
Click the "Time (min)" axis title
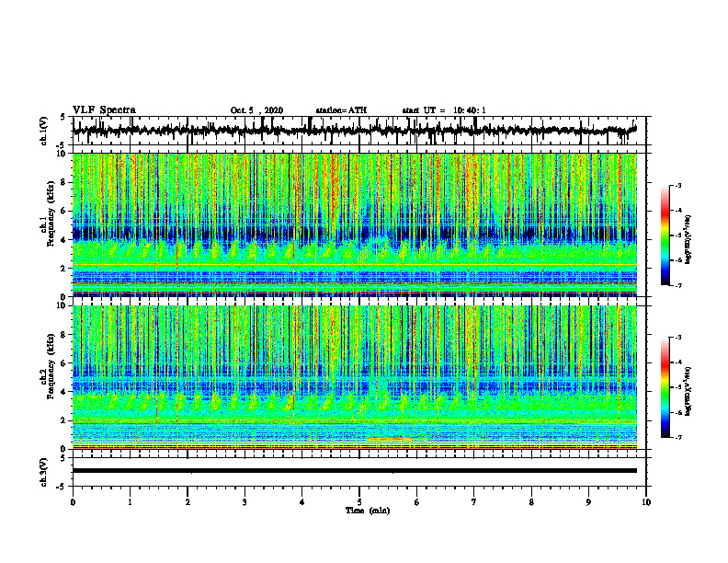click(368, 511)
